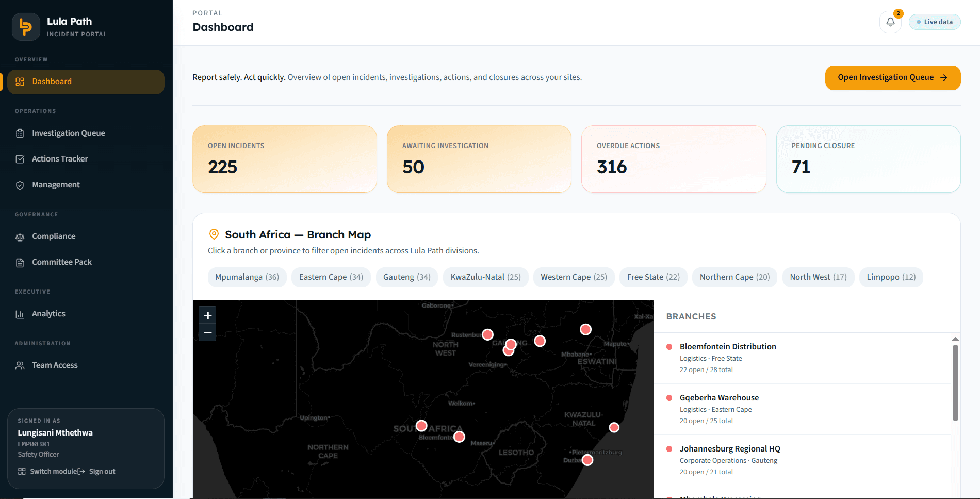Filter by Eastern Cape (34) chip
The image size is (980, 499).
[x=331, y=277]
